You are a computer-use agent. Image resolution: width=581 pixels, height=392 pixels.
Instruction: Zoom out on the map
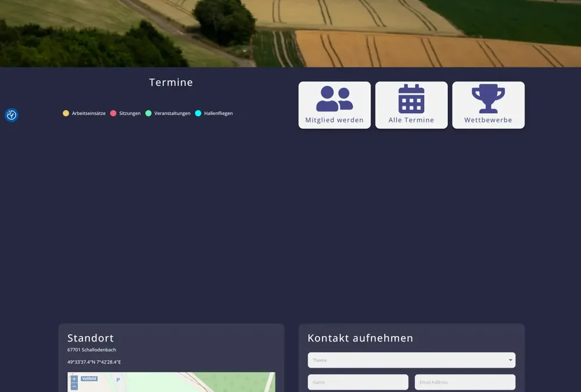pos(74,387)
